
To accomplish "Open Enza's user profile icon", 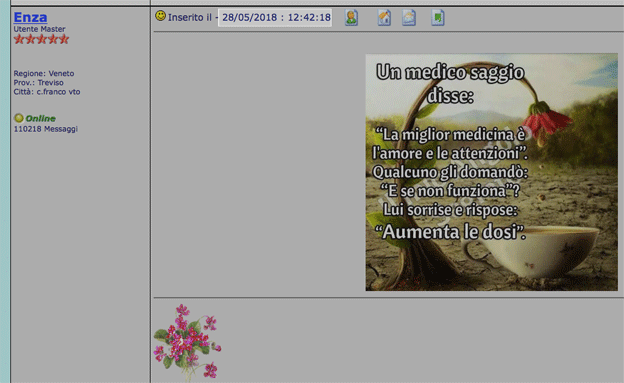I will (x=351, y=18).
